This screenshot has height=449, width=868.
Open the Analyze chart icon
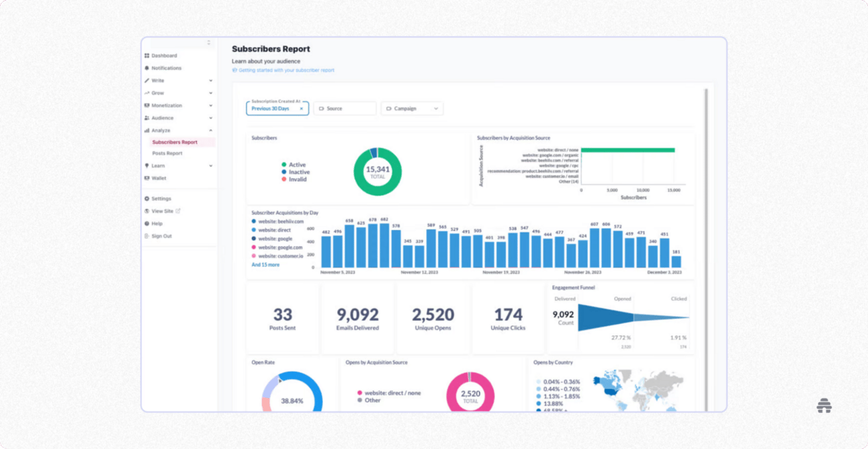pyautogui.click(x=147, y=130)
